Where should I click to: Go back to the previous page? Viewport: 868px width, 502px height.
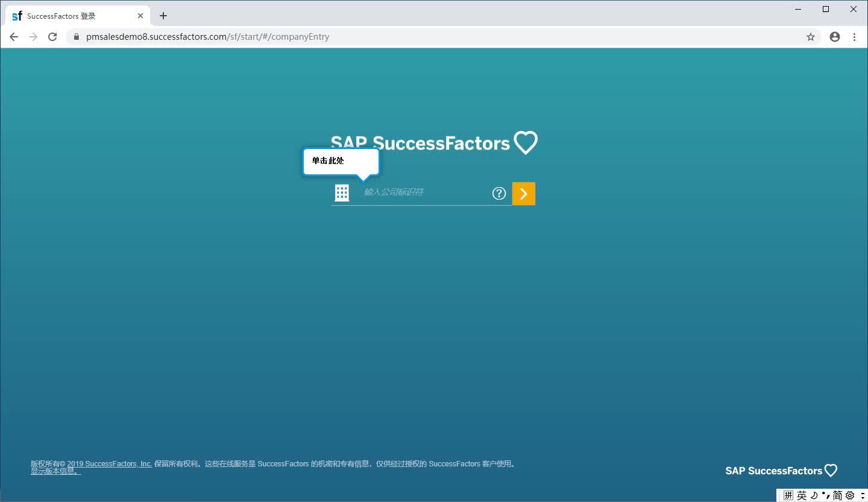tap(14, 37)
